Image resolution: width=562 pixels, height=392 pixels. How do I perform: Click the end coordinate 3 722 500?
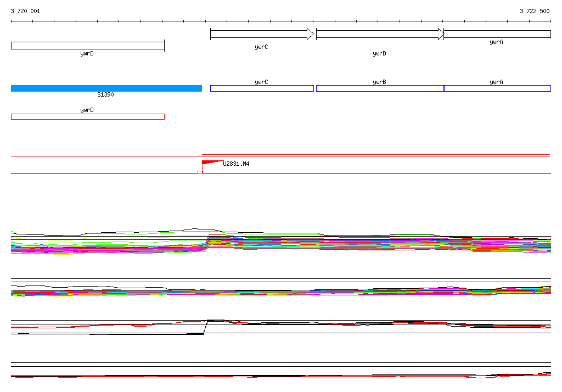tap(535, 11)
